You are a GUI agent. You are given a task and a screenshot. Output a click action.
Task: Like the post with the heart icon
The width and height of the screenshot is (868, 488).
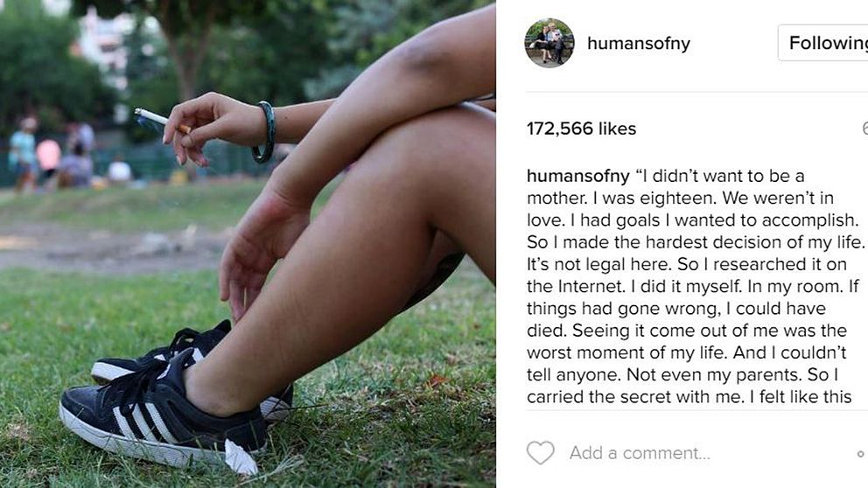[x=540, y=453]
